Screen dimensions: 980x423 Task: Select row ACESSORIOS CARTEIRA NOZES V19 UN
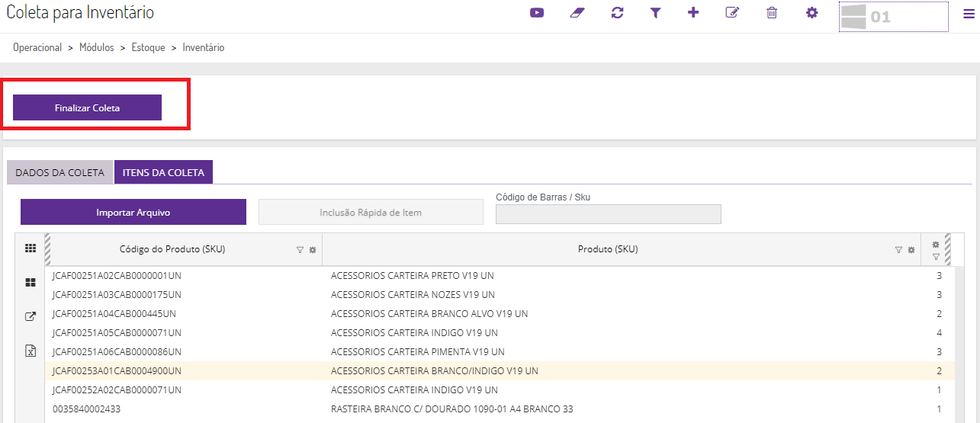(x=413, y=295)
